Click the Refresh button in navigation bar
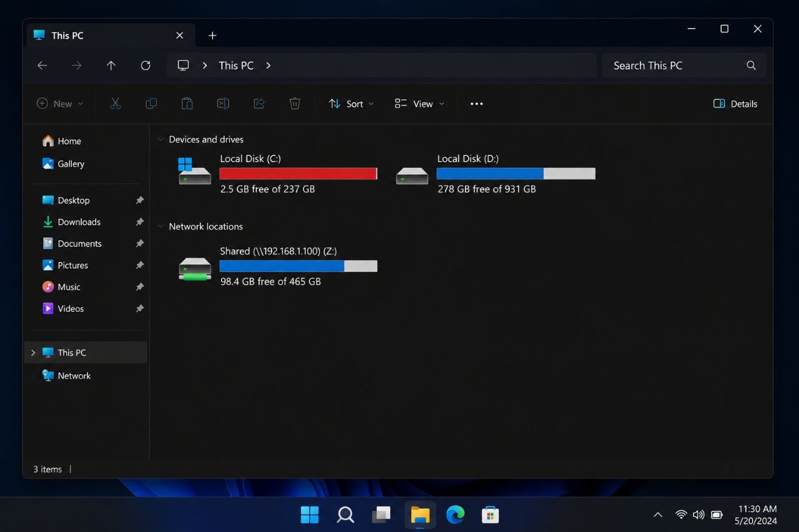 [x=145, y=65]
